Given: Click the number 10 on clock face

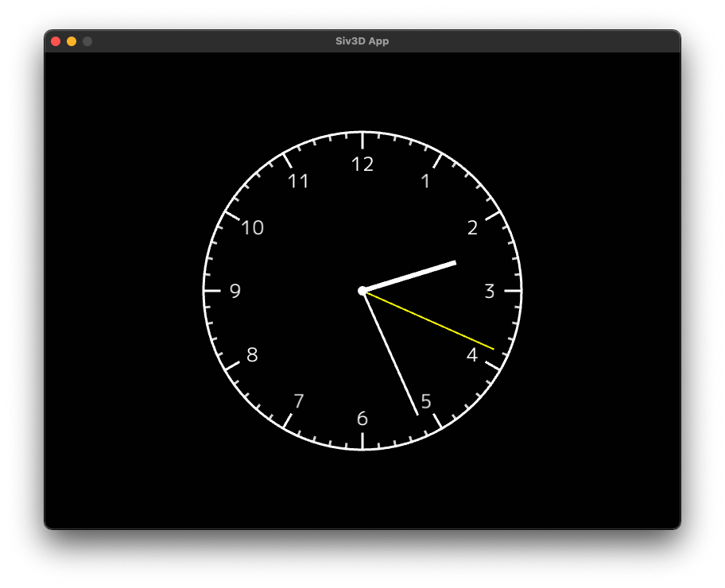Looking at the screenshot, I should (x=253, y=227).
